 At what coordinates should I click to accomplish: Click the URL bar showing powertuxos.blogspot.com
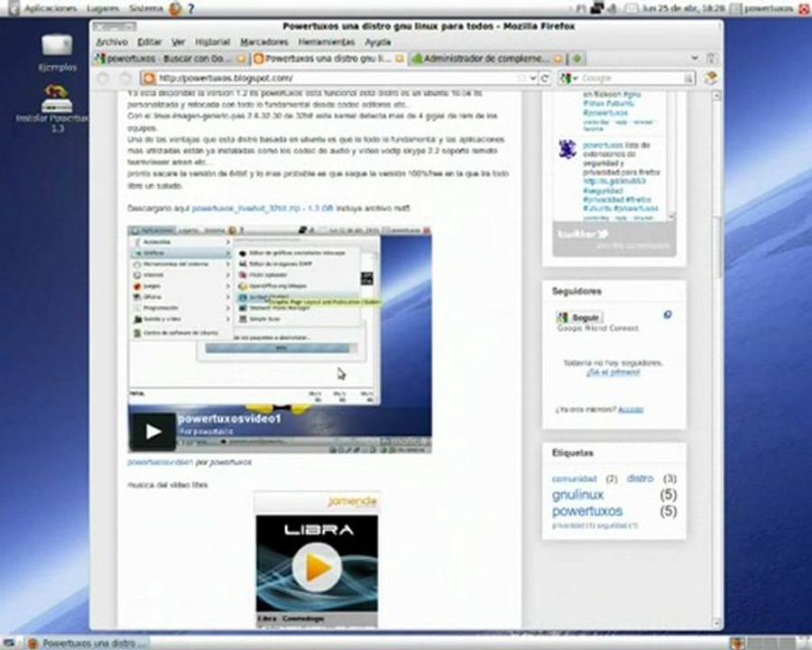click(339, 79)
